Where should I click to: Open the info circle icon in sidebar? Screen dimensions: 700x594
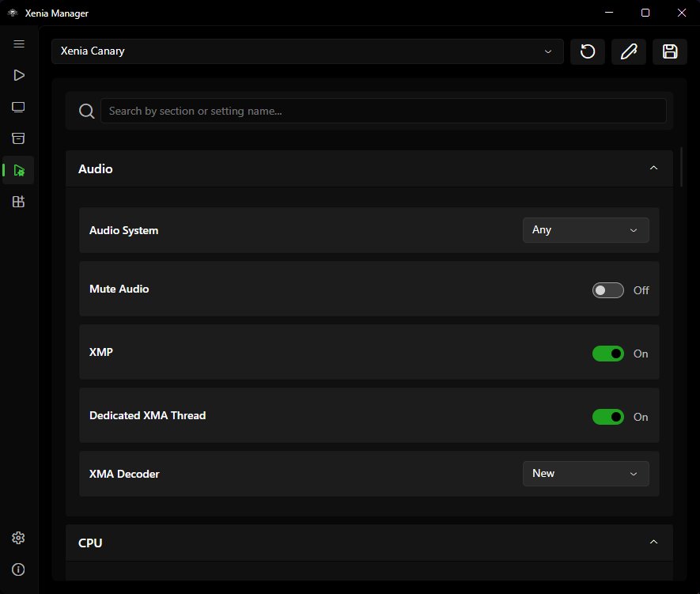click(18, 569)
